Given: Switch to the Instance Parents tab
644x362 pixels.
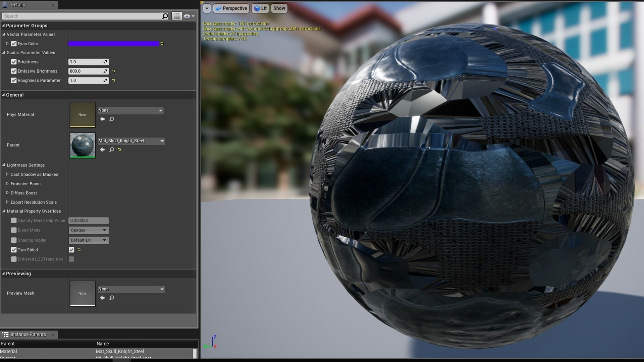Looking at the screenshot, I should click(28, 335).
